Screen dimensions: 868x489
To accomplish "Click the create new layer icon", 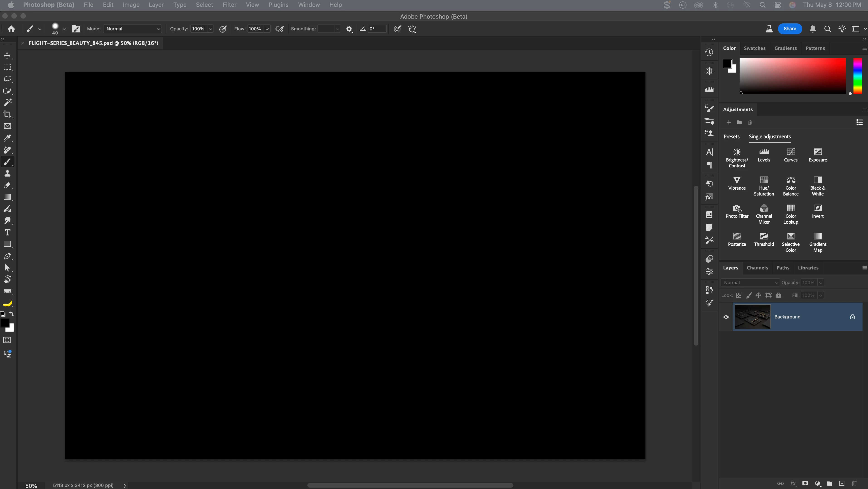I will click(x=842, y=483).
